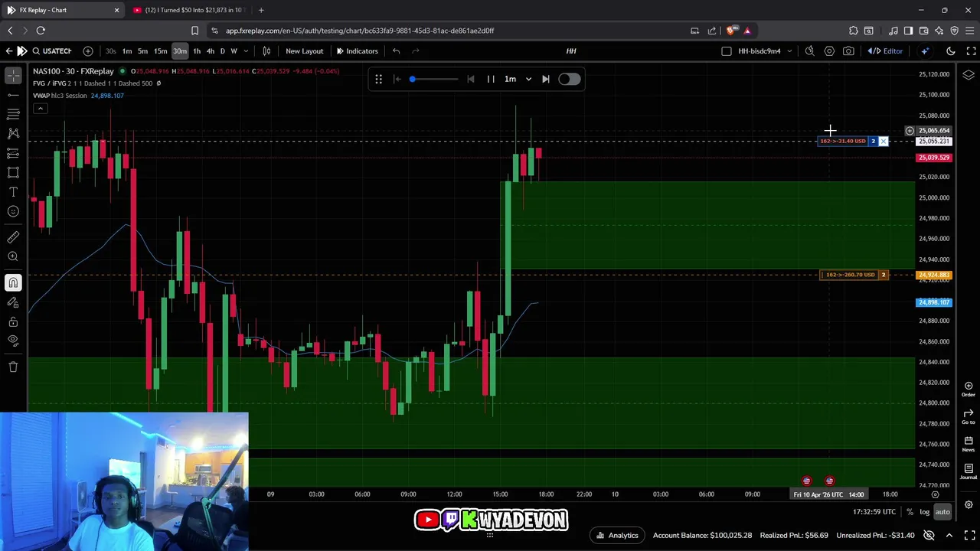This screenshot has width=980, height=551.
Task: Toggle the magnet snap mode
Action: (13, 283)
